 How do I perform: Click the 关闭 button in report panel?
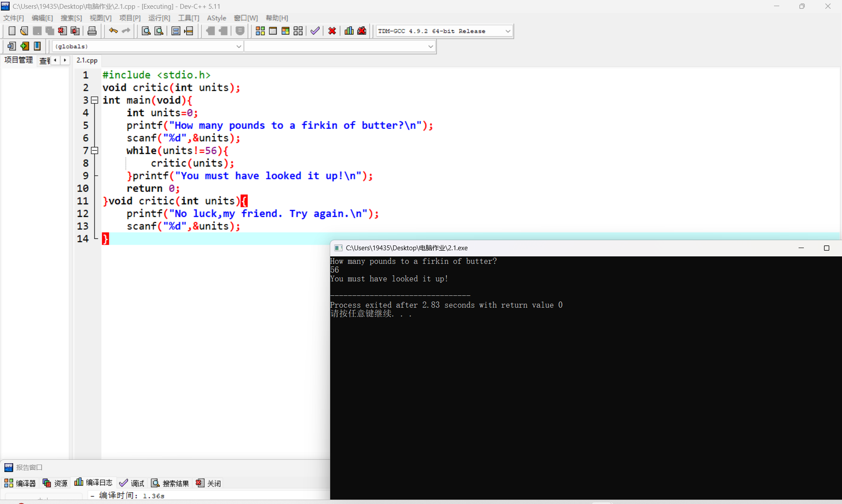[x=208, y=483]
